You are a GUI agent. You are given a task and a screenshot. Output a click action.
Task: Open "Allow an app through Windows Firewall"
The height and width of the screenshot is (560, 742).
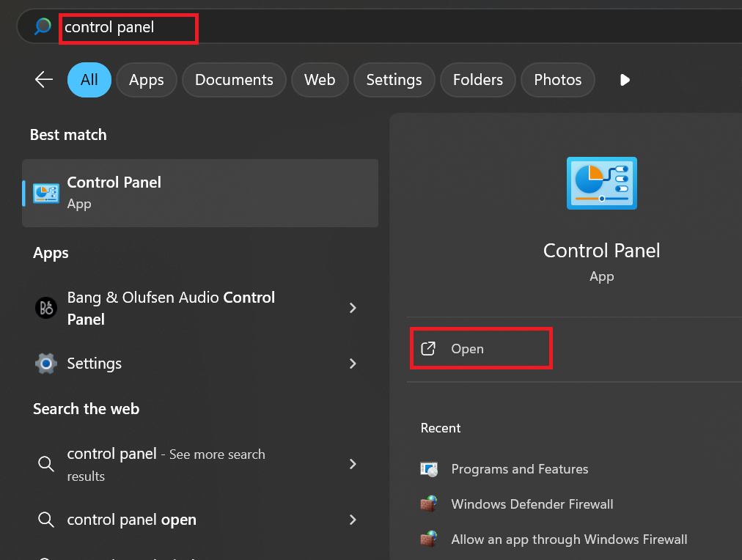569,539
